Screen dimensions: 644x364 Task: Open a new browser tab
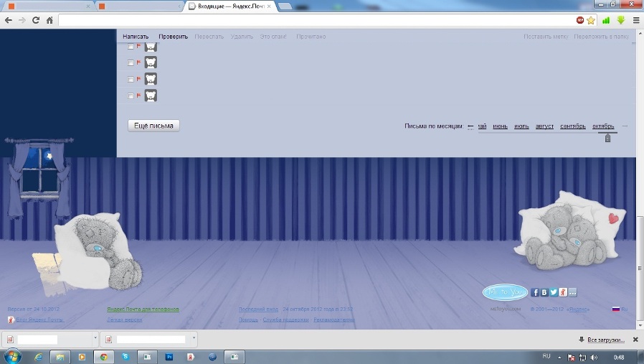tap(285, 6)
